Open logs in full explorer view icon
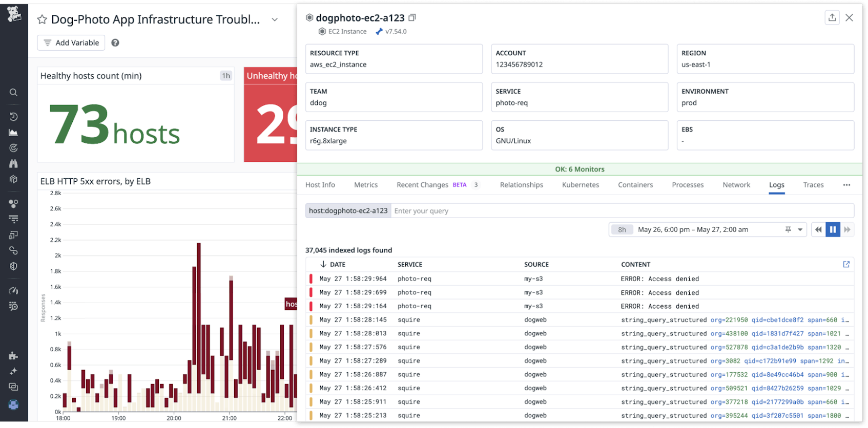 click(x=846, y=265)
